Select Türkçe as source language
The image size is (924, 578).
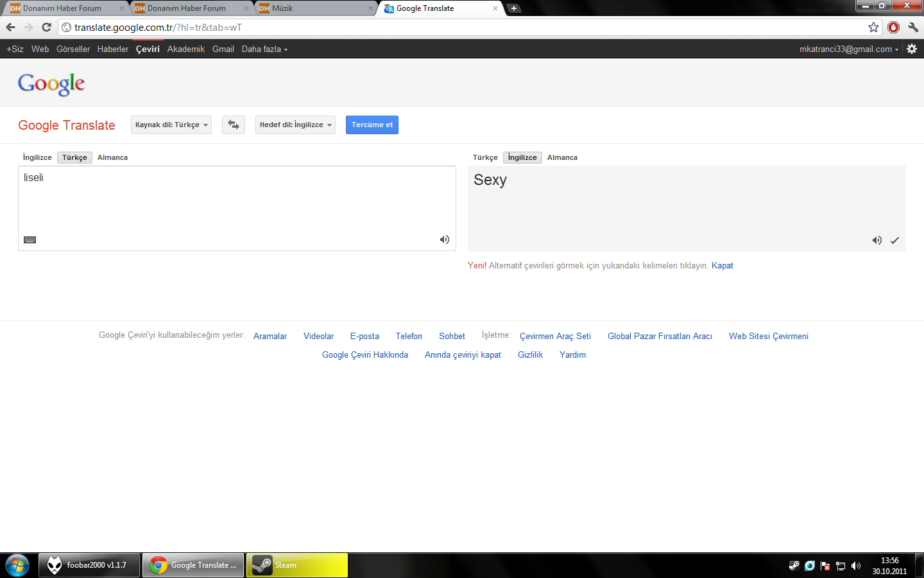[74, 157]
